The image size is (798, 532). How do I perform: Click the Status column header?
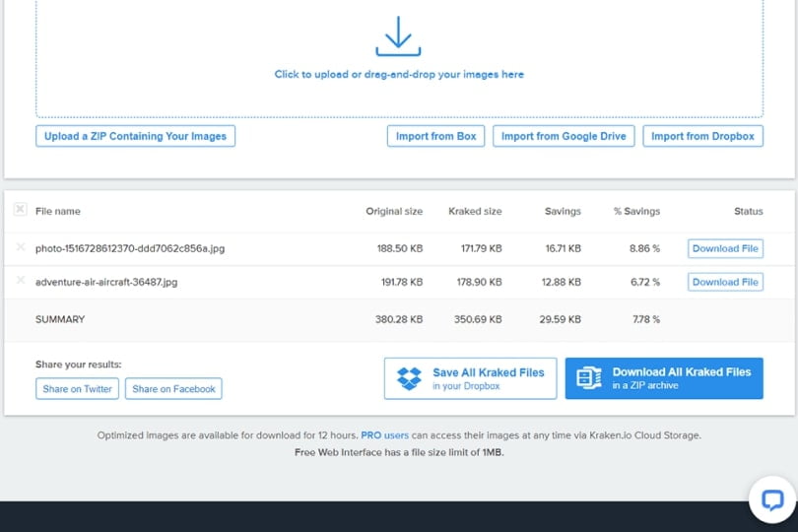click(748, 211)
